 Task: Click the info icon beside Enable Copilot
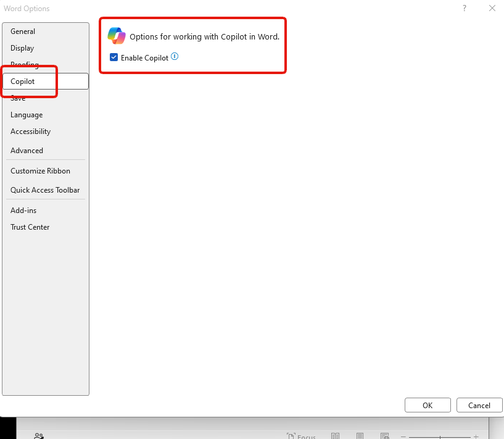(x=175, y=57)
